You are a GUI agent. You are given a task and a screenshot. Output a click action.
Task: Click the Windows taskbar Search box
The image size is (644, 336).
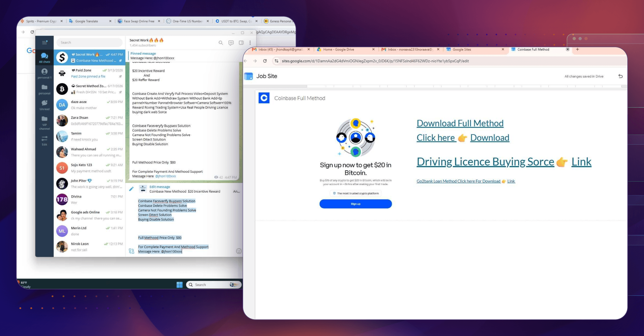pos(213,285)
